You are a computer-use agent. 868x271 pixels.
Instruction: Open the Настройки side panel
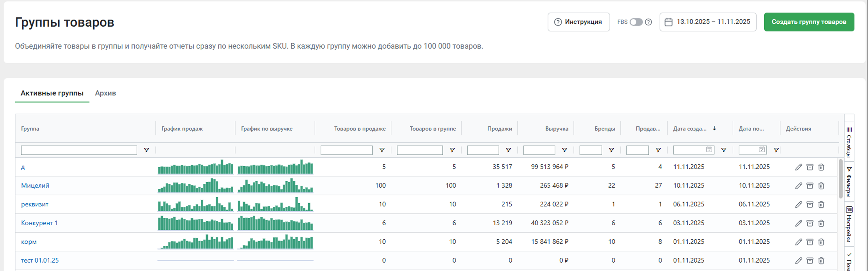coord(849,224)
